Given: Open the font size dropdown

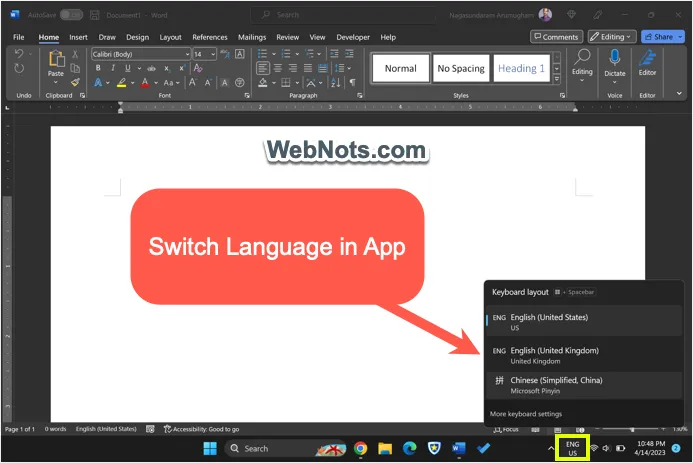Looking at the screenshot, I should pyautogui.click(x=213, y=54).
